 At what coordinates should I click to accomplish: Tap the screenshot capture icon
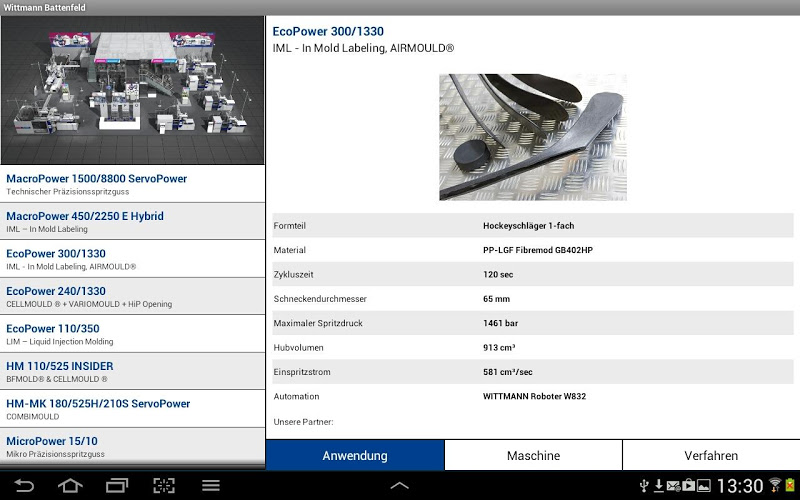(x=164, y=485)
